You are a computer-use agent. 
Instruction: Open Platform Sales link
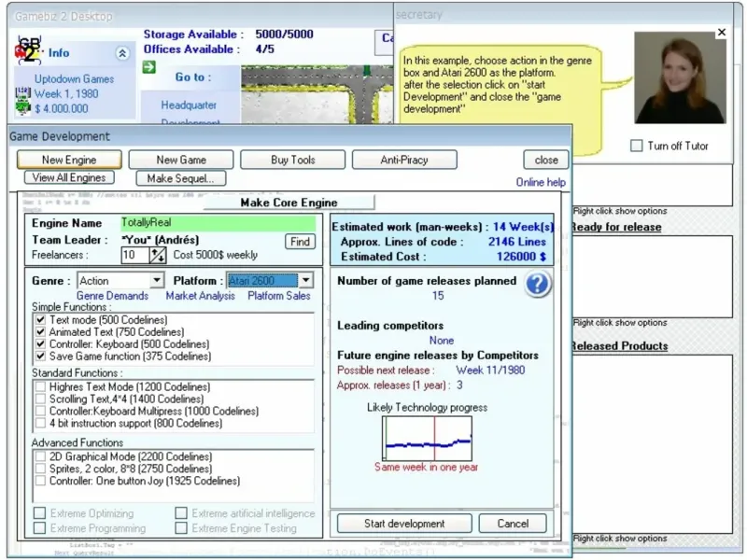278,296
